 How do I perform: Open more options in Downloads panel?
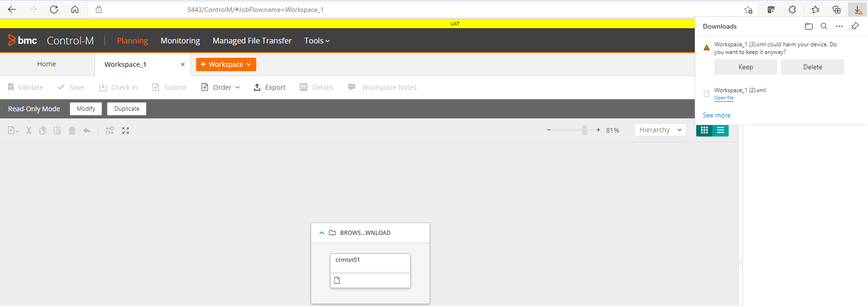[839, 26]
